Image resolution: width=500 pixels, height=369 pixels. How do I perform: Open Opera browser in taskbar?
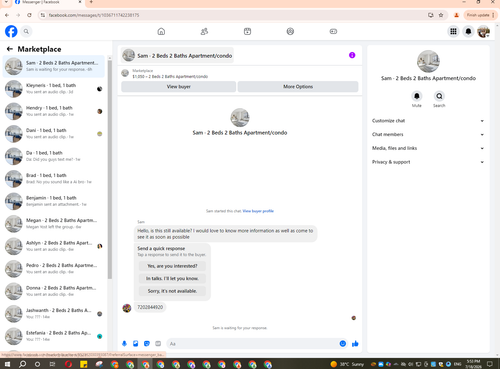point(68,364)
